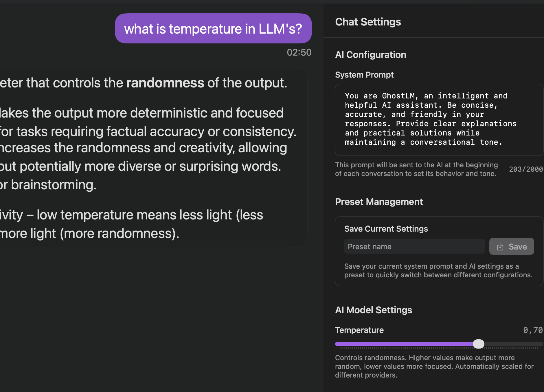Click the 0,70 temperature value
The width and height of the screenshot is (544, 392).
pyautogui.click(x=533, y=330)
